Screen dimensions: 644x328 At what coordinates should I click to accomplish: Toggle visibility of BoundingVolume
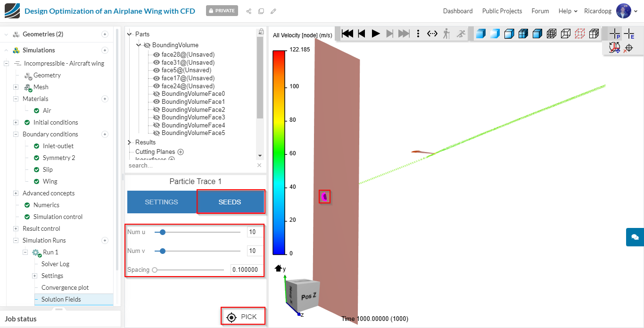point(147,45)
